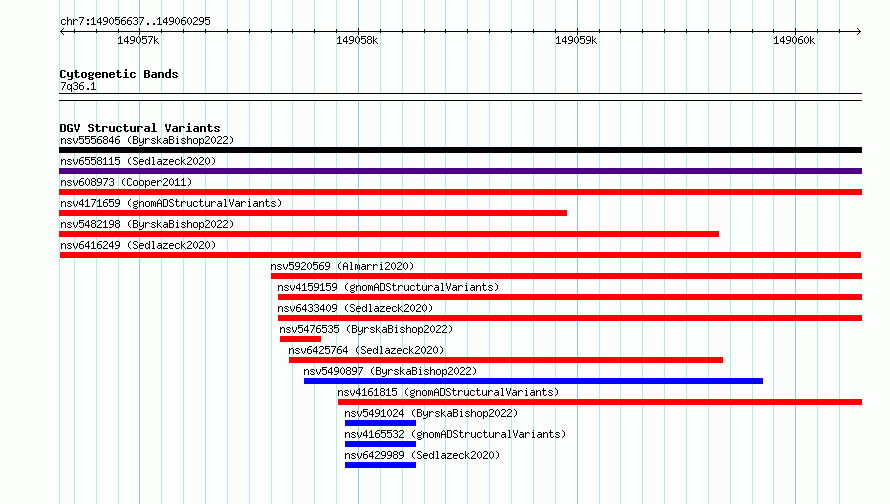Click the 149058k ruler label

pyautogui.click(x=357, y=40)
